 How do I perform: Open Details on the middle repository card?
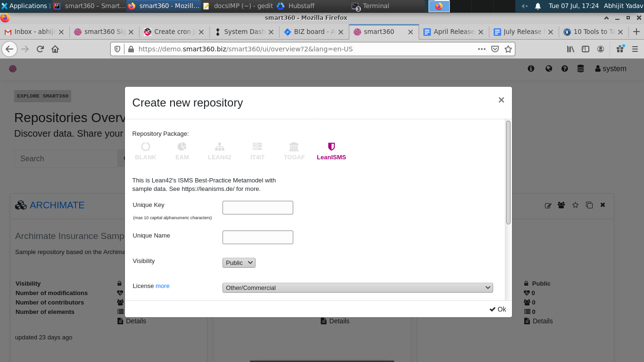[335, 321]
